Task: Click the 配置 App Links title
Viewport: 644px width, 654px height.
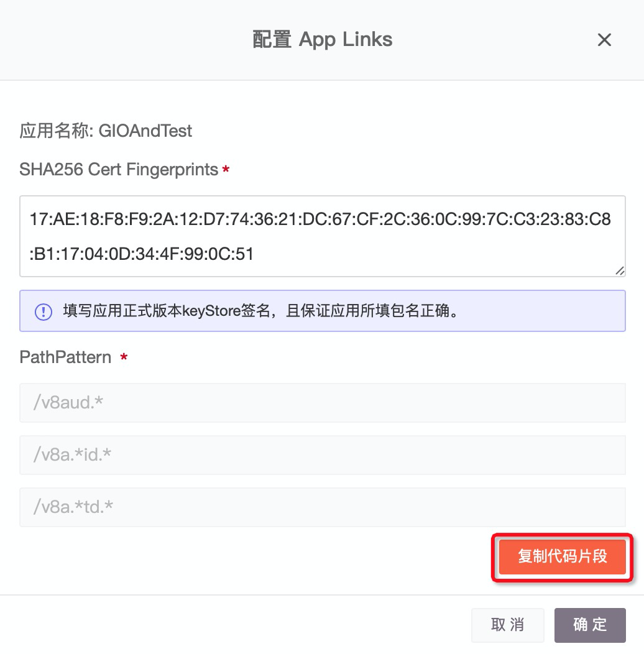Action: [x=323, y=40]
